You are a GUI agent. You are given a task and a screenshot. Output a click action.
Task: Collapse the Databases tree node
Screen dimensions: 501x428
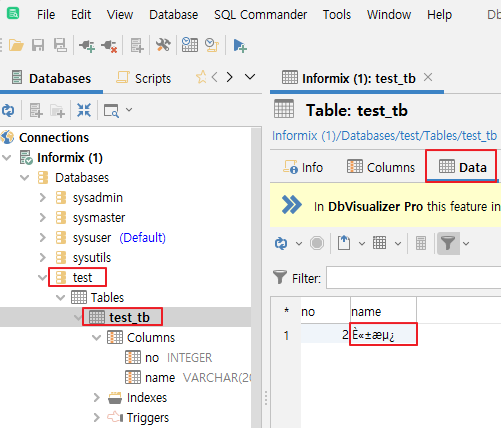pos(24,178)
